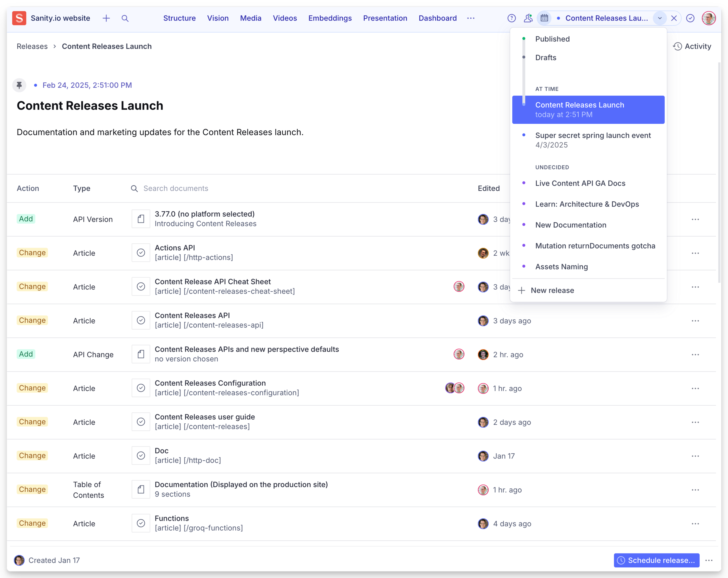Open row menu for Content Releases API
Screen dimensions: 728x578
tap(695, 321)
